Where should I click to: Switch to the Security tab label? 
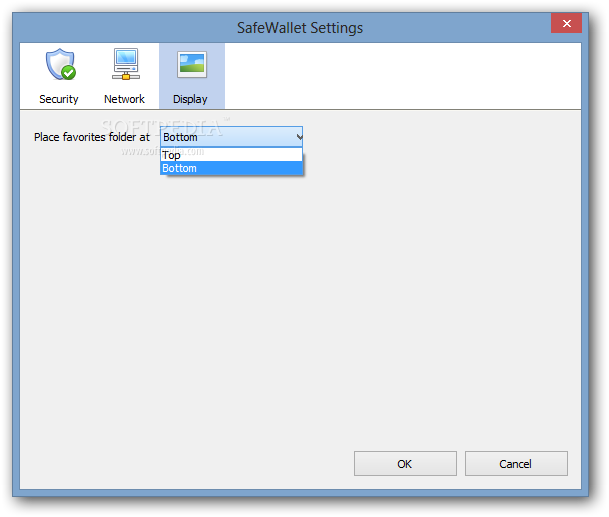point(59,99)
